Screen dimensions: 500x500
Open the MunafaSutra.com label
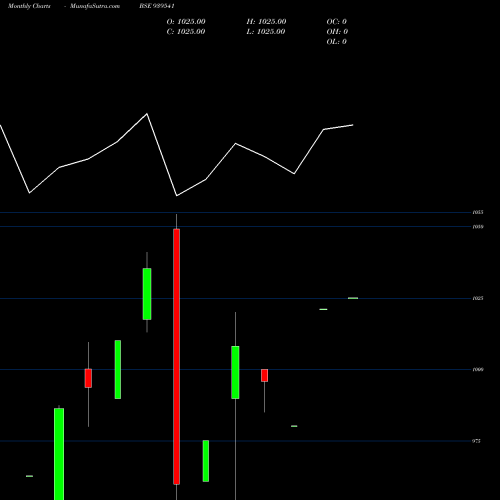(95, 6)
